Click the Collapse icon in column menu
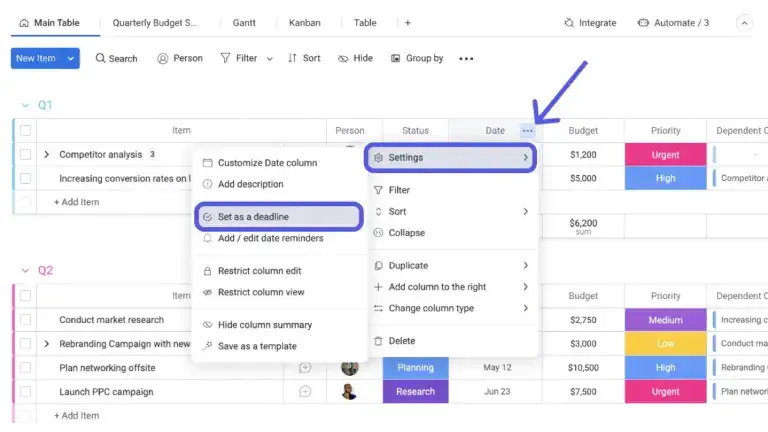The width and height of the screenshot is (768, 432). point(378,233)
